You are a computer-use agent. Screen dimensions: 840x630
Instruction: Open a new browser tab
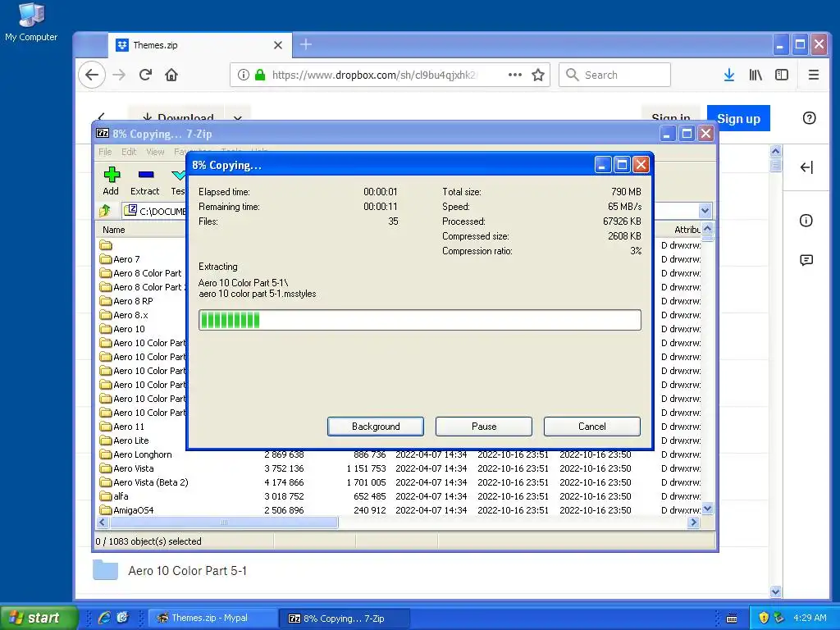(306, 44)
